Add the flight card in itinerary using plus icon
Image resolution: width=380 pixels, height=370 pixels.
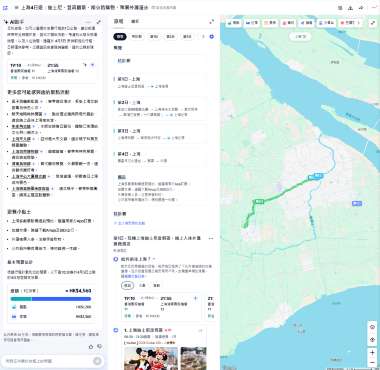pyautogui.click(x=195, y=298)
